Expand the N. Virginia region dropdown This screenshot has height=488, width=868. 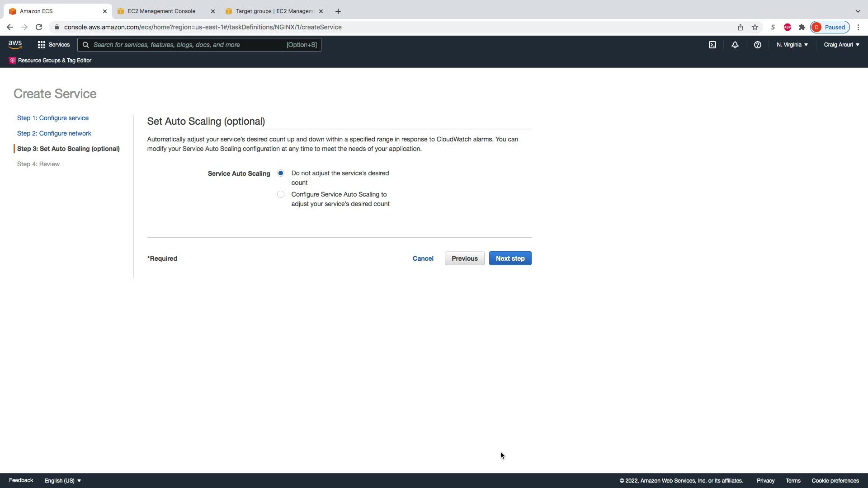click(x=792, y=45)
